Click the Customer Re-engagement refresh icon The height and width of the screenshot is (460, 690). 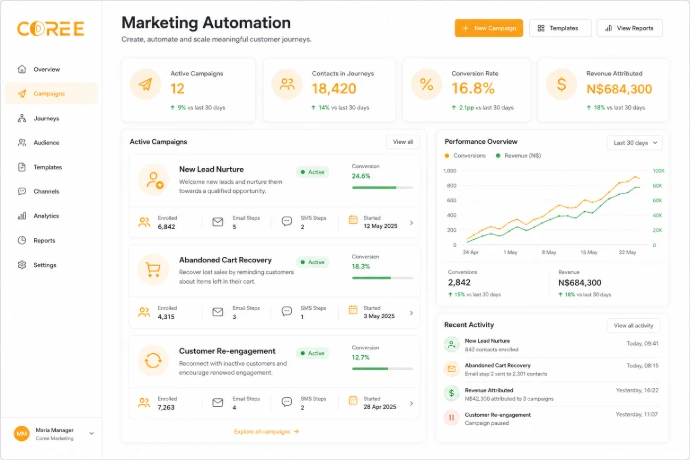[x=154, y=361]
